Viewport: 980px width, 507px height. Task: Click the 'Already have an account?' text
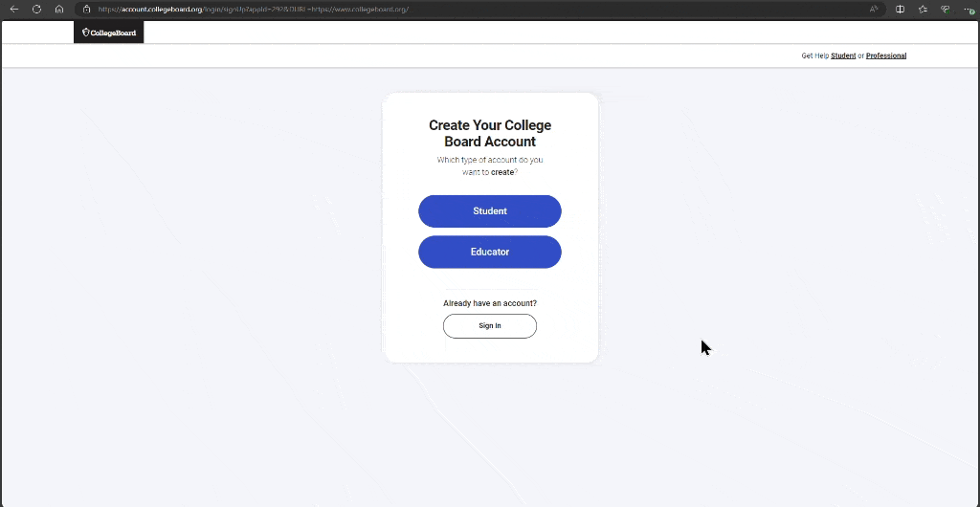[x=490, y=303]
